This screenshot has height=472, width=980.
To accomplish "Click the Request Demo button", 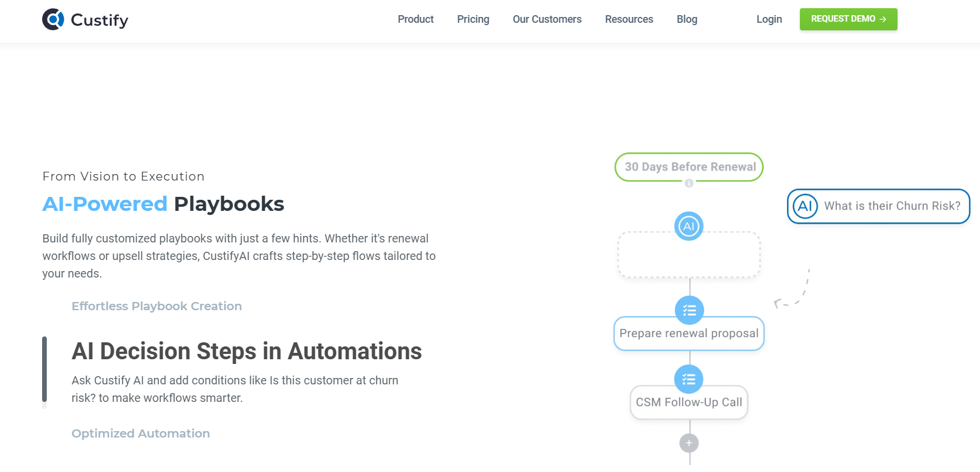I will coord(848,19).
